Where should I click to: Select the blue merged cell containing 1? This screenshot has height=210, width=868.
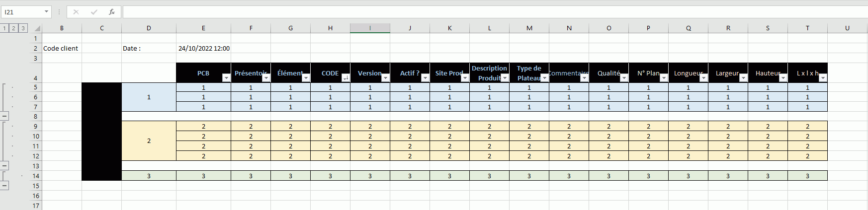(149, 97)
